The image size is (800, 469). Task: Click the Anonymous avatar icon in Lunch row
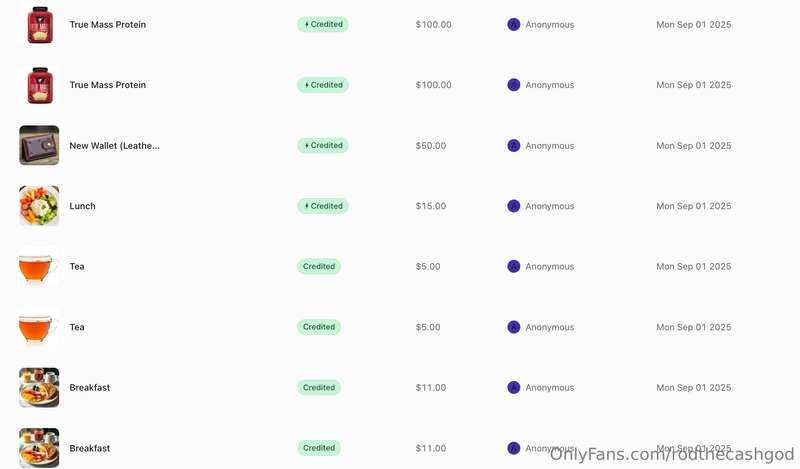(514, 206)
